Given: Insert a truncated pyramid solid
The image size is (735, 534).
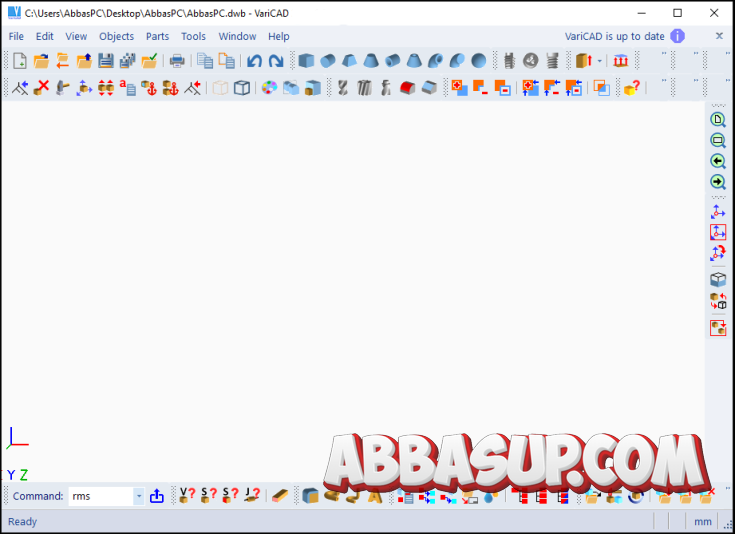Looking at the screenshot, I should [x=349, y=60].
